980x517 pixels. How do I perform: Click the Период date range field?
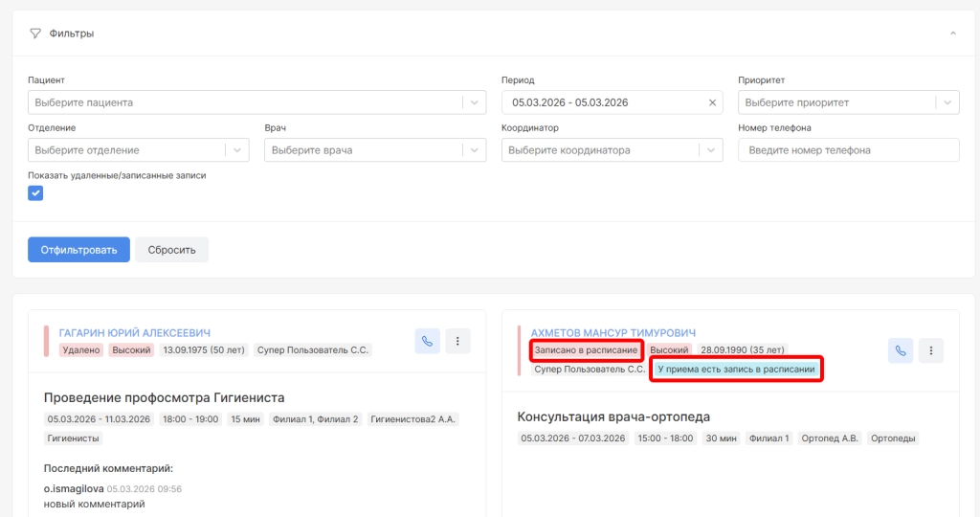pos(603,102)
